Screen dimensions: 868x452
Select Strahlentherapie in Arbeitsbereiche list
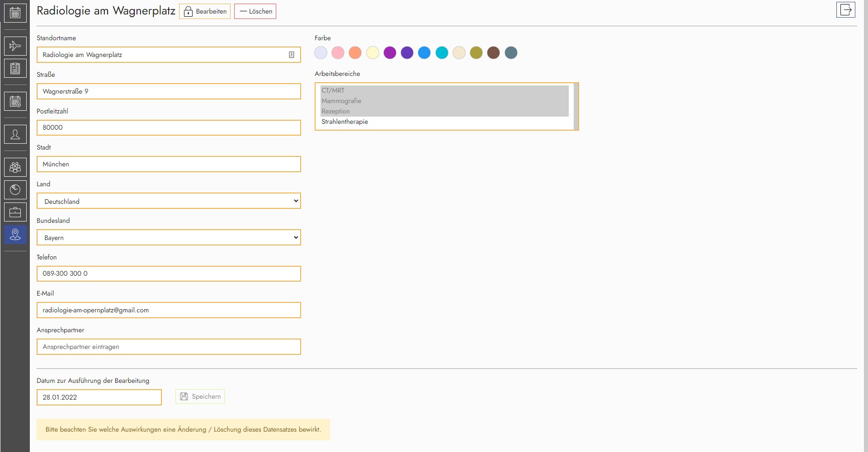(344, 122)
